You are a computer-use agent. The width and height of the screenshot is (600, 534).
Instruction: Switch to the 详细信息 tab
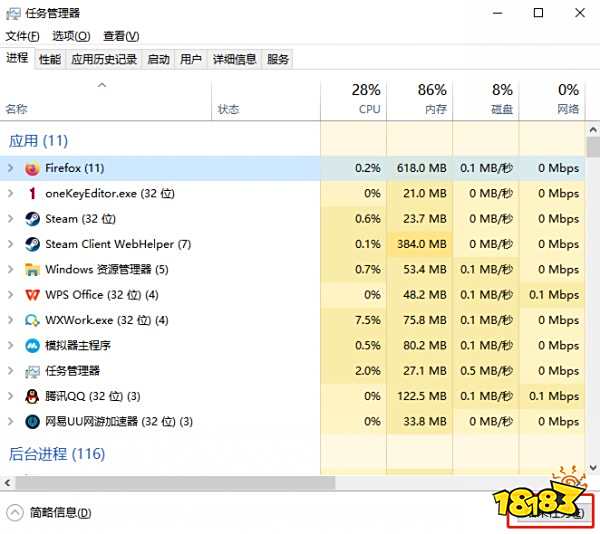[x=235, y=59]
